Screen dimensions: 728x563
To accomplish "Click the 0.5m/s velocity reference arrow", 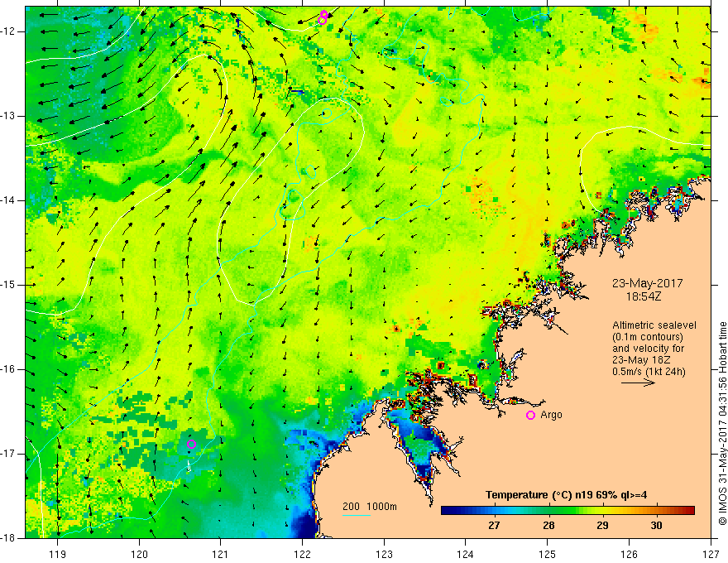I will [x=638, y=383].
